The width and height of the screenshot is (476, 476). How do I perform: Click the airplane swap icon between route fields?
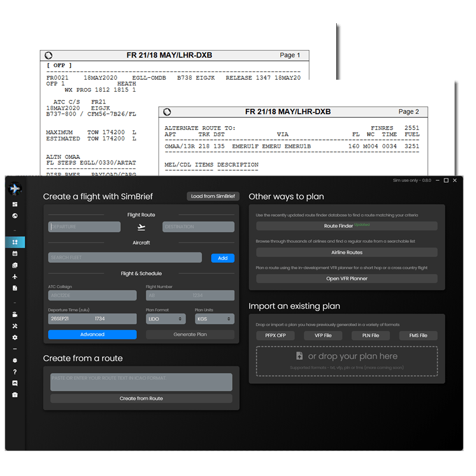pos(141,226)
